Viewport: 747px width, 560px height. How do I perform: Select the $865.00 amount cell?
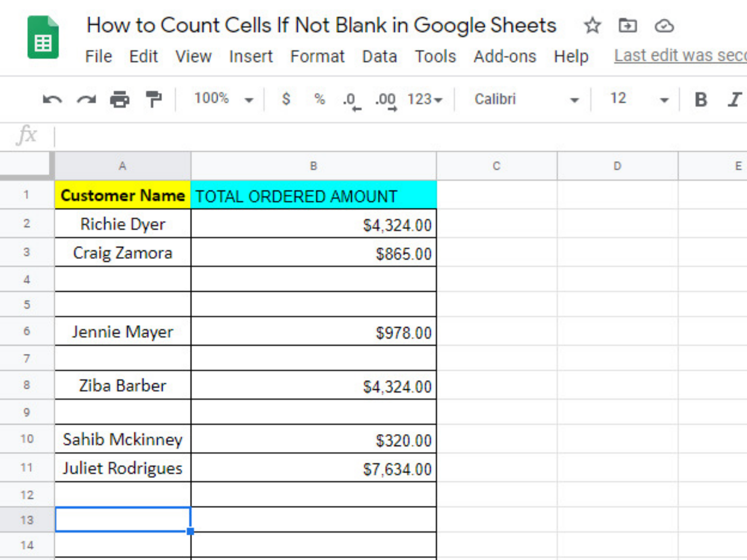point(314,252)
